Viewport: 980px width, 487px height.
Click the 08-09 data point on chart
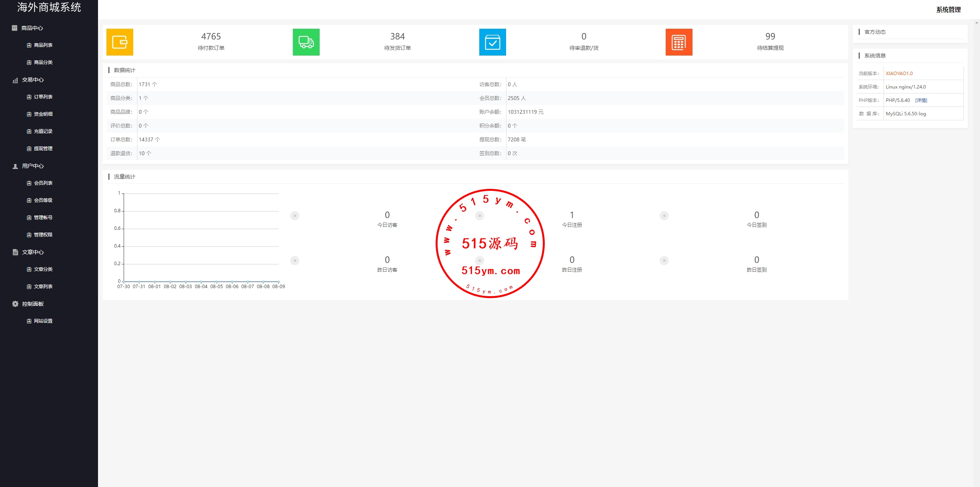(x=279, y=282)
